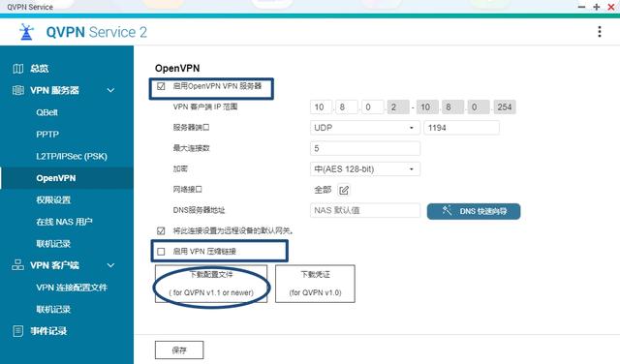Open 联机记录 under VPN 客户端
This screenshot has width=620, height=364.
pos(53,309)
